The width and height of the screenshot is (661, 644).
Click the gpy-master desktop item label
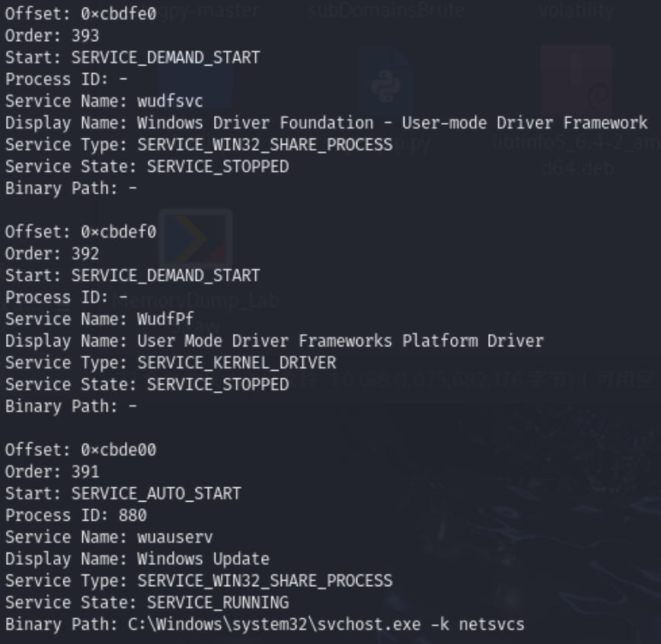click(216, 11)
